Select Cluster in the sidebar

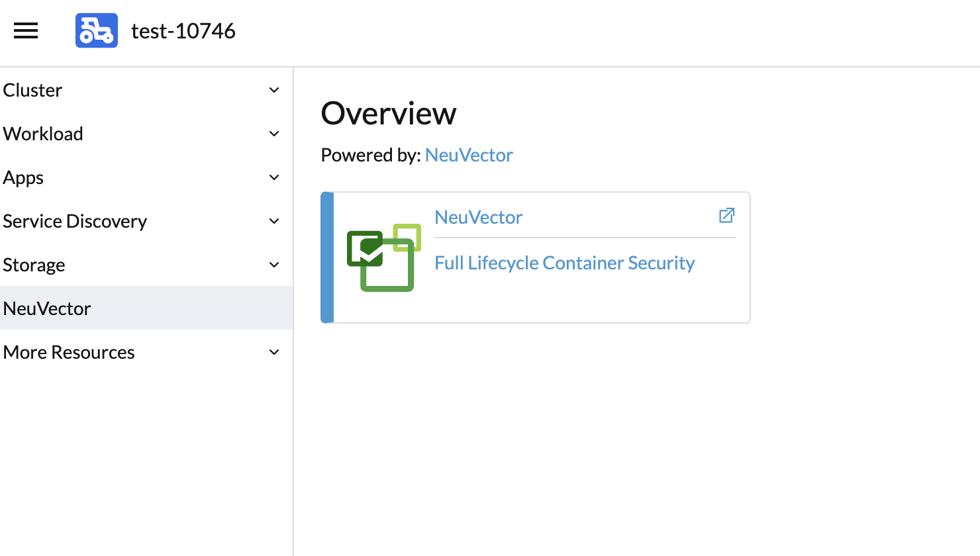coord(32,89)
